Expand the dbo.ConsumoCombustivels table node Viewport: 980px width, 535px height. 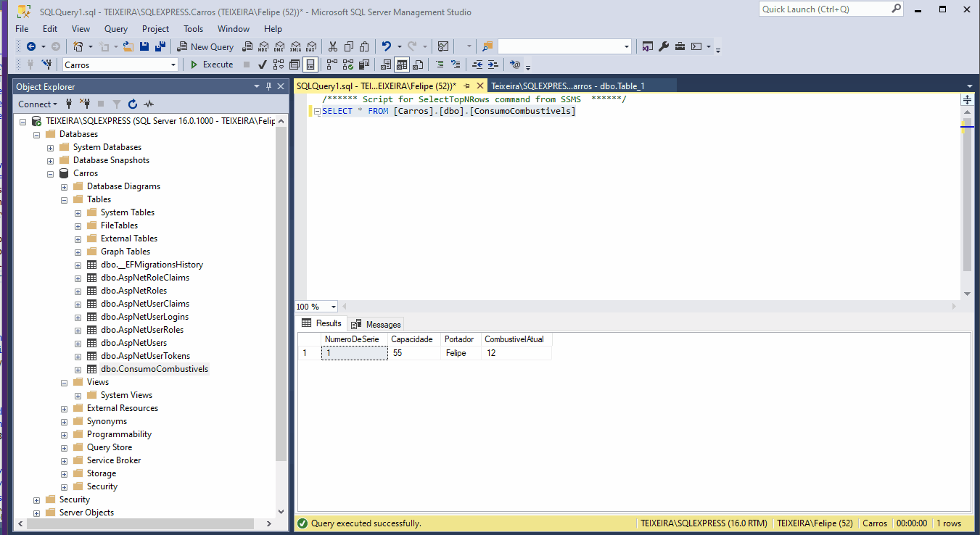78,369
